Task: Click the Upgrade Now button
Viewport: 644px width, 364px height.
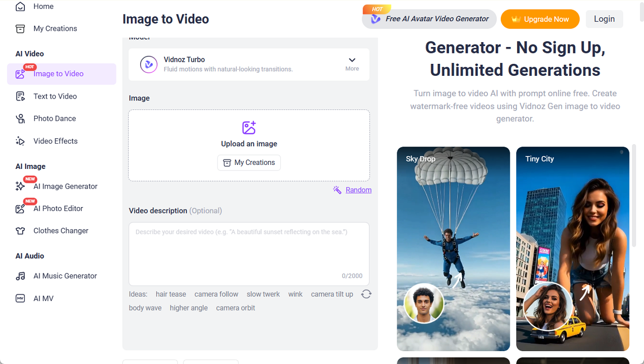Action: click(540, 19)
